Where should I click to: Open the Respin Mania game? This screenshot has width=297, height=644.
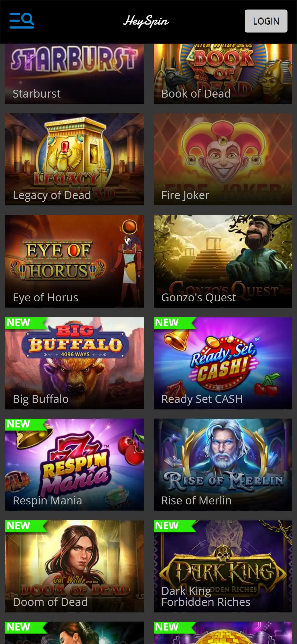(x=74, y=464)
